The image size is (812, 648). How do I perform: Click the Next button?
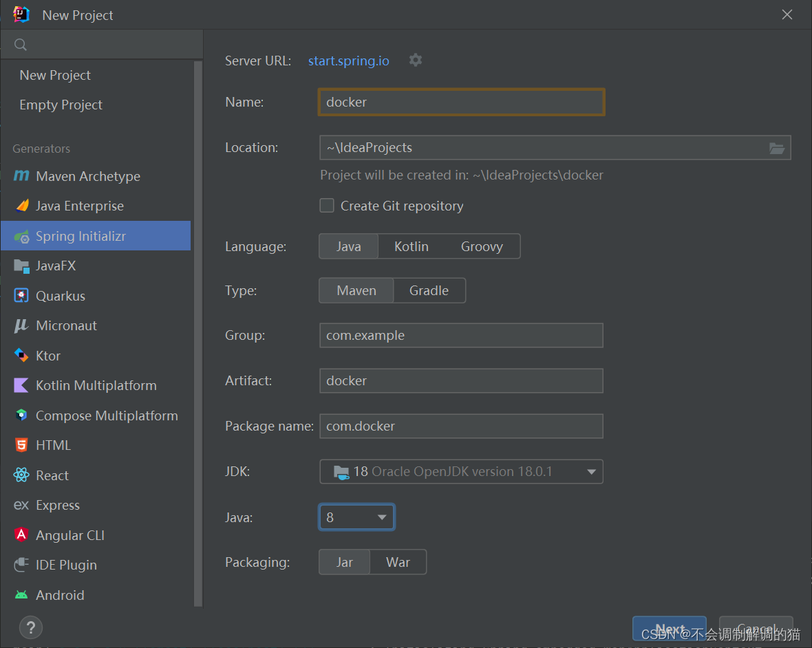point(669,628)
